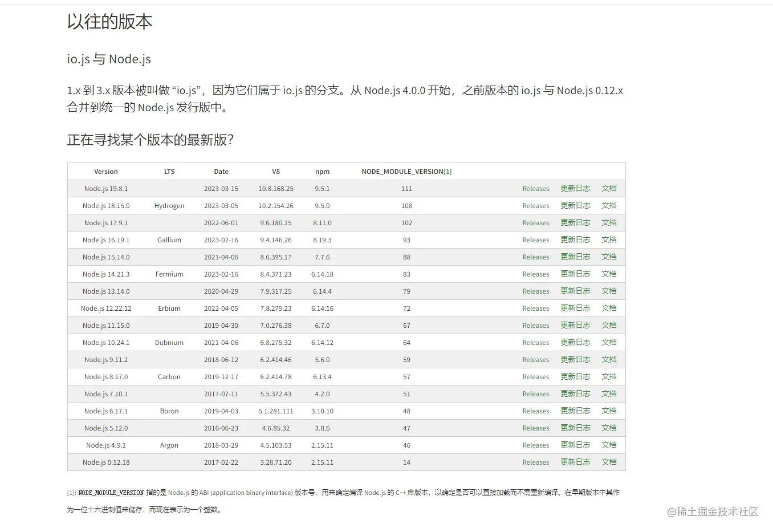
Task: View 文档 for Node.js 17.9.1
Action: pyautogui.click(x=609, y=223)
